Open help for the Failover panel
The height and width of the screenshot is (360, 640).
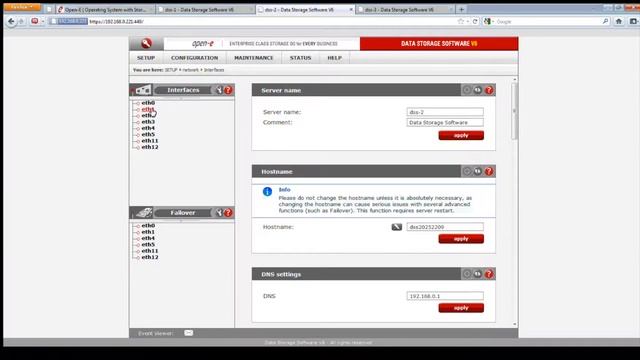pyautogui.click(x=228, y=213)
